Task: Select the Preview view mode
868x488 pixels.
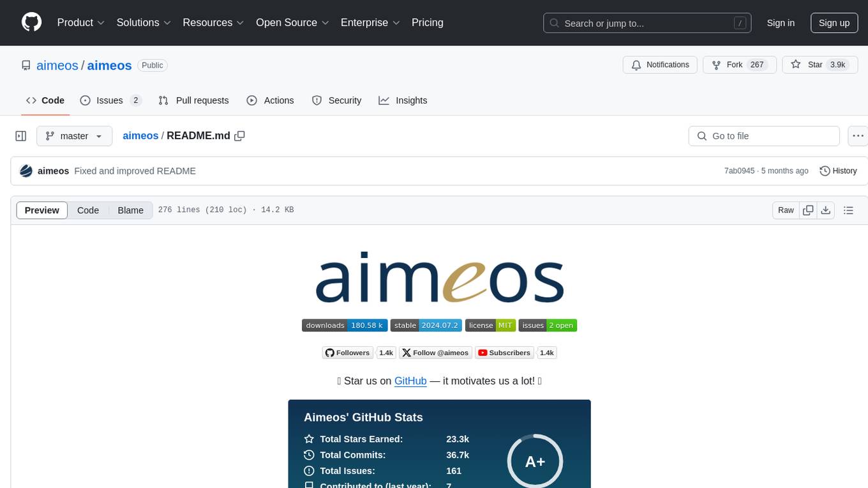Action: tap(42, 210)
